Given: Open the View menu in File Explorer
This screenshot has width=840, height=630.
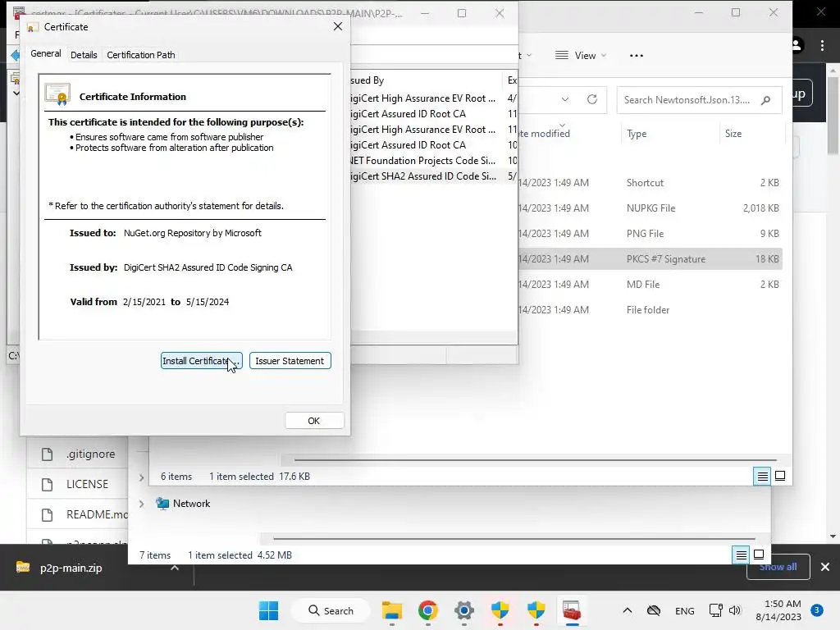Looking at the screenshot, I should click(x=581, y=55).
